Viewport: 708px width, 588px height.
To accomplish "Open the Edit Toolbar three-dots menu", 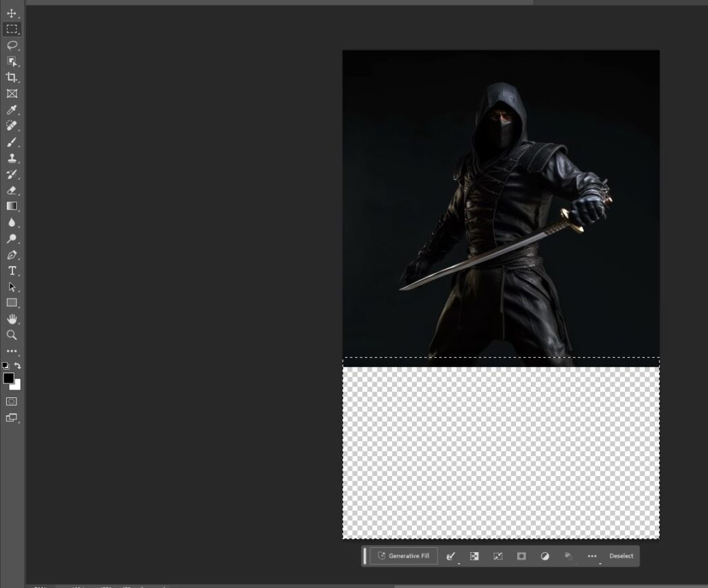I will coord(12,351).
